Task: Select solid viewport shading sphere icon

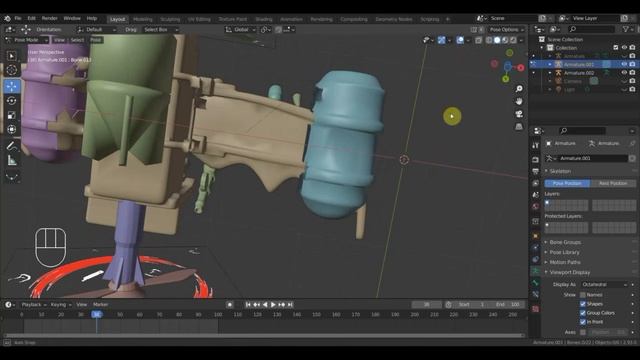Action: pos(497,40)
